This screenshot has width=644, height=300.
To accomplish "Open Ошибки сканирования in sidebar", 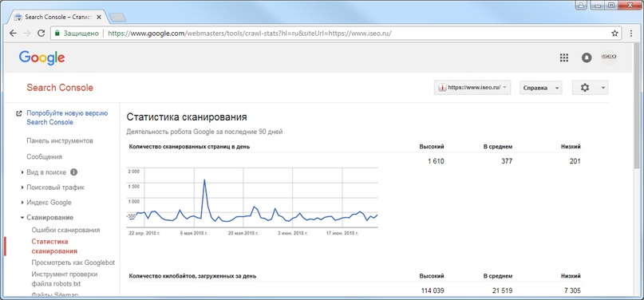I will (x=65, y=231).
